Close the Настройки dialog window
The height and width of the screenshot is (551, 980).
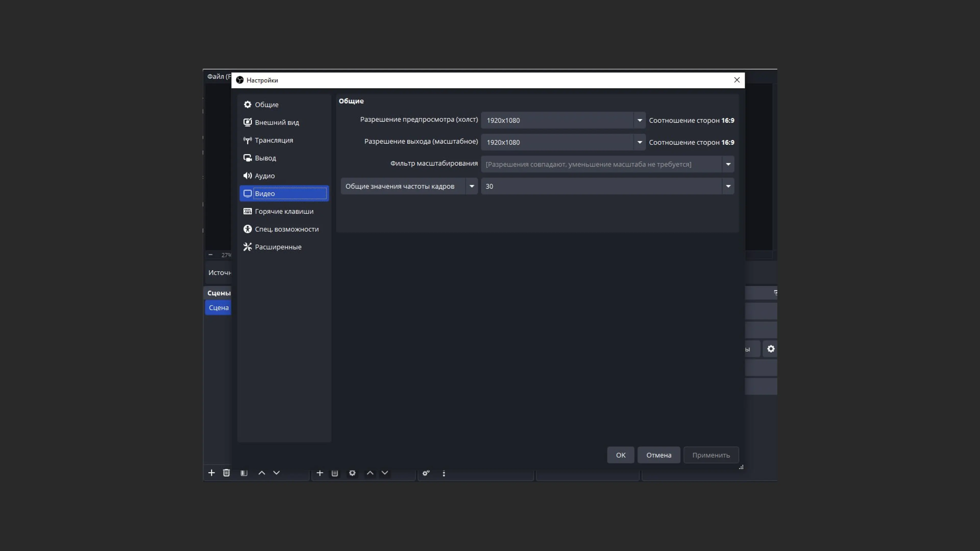(x=737, y=80)
